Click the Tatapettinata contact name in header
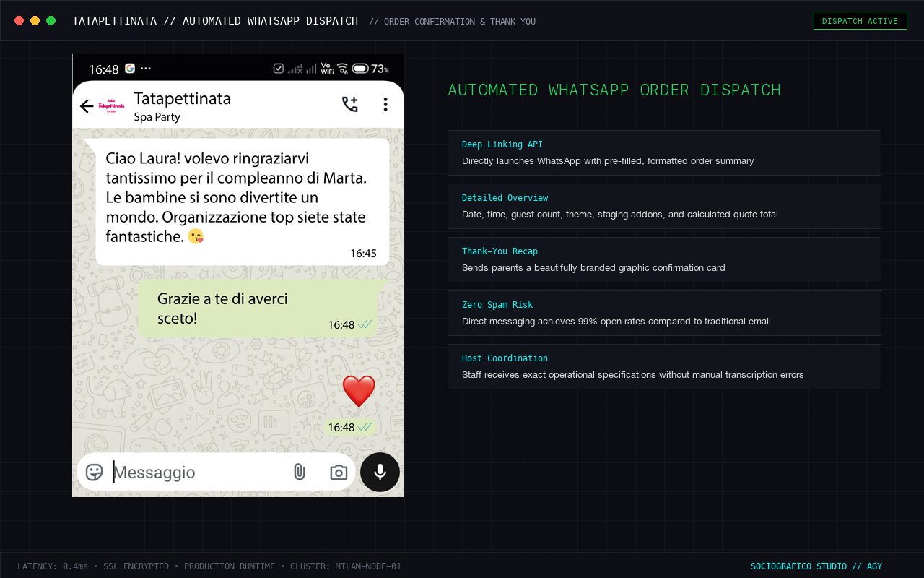Viewport: 924px width, 578px height. pyautogui.click(x=183, y=98)
